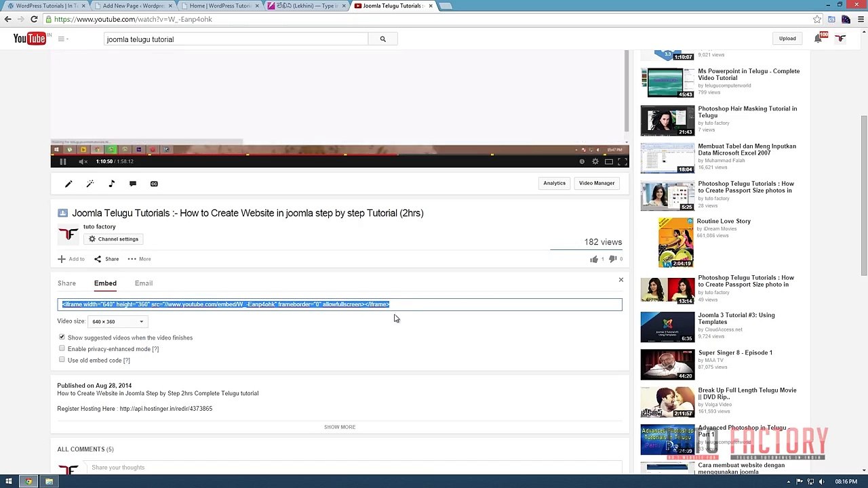Open the tuto factory channel name link
Image resolution: width=868 pixels, height=488 pixels.
(x=100, y=226)
